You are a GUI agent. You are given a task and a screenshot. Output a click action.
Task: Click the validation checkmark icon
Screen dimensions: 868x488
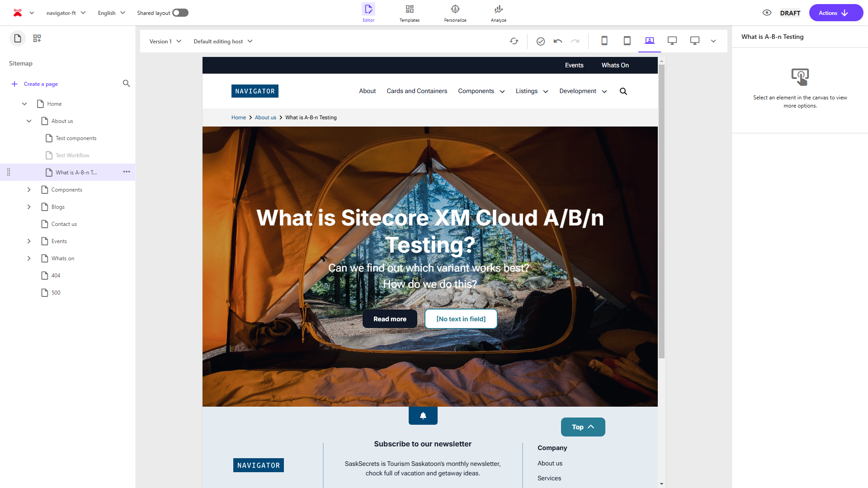pos(541,41)
